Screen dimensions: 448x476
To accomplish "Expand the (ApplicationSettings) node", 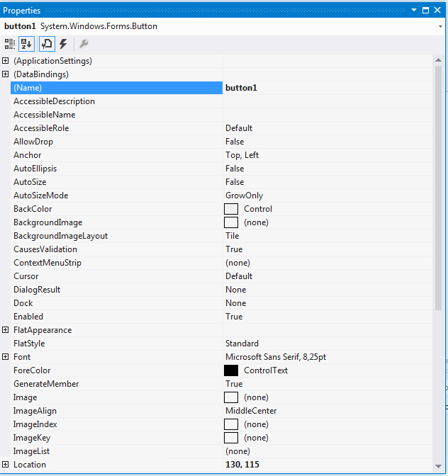I will click(x=6, y=61).
